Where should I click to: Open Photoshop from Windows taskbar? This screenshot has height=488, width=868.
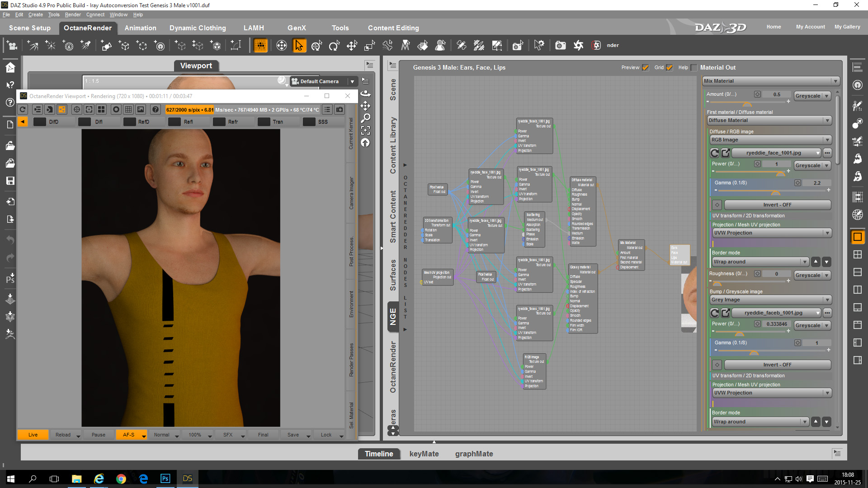165,479
